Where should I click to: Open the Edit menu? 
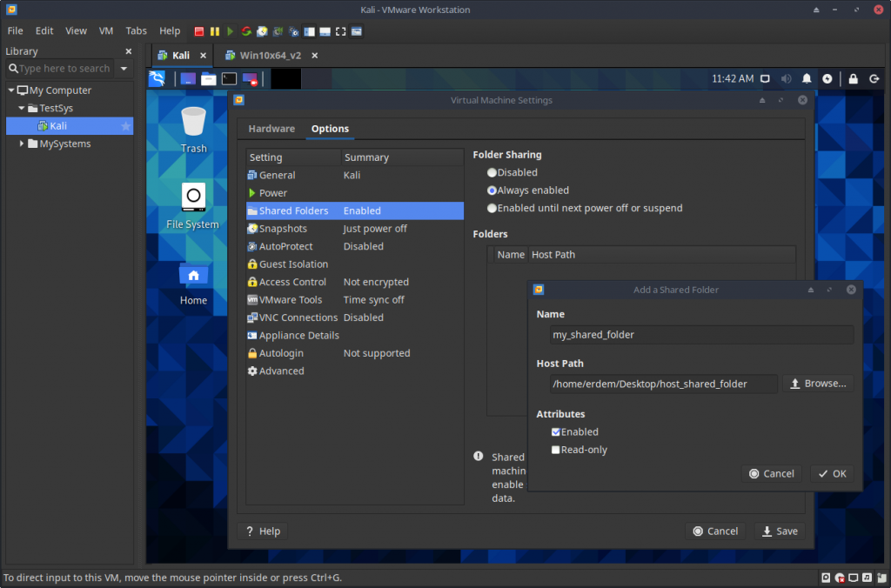click(x=44, y=30)
